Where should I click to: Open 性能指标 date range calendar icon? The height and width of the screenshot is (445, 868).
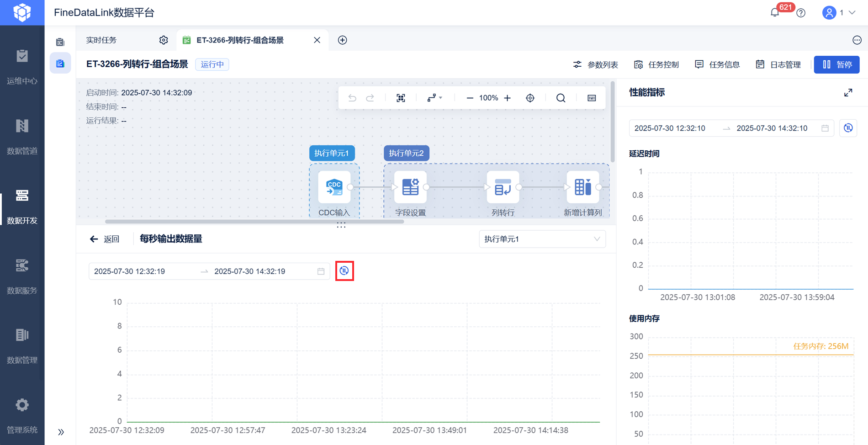coord(825,128)
